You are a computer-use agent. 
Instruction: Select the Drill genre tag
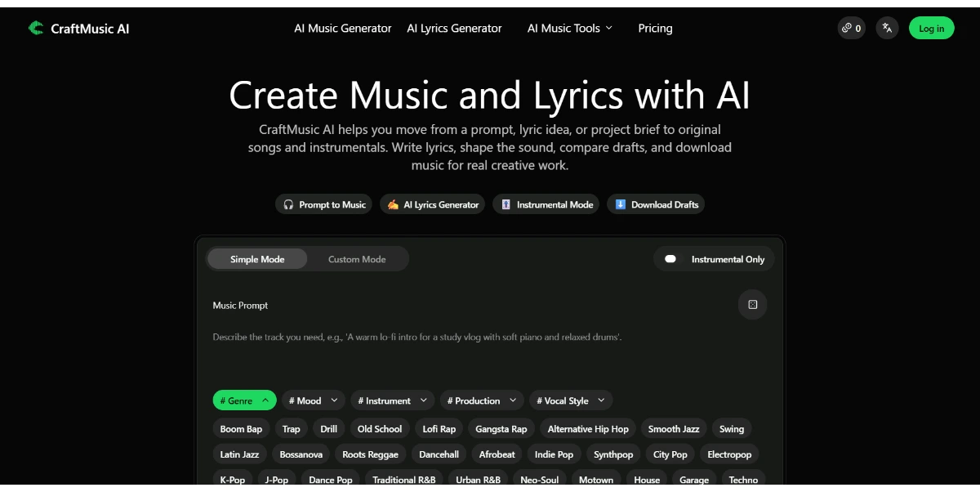(x=328, y=429)
